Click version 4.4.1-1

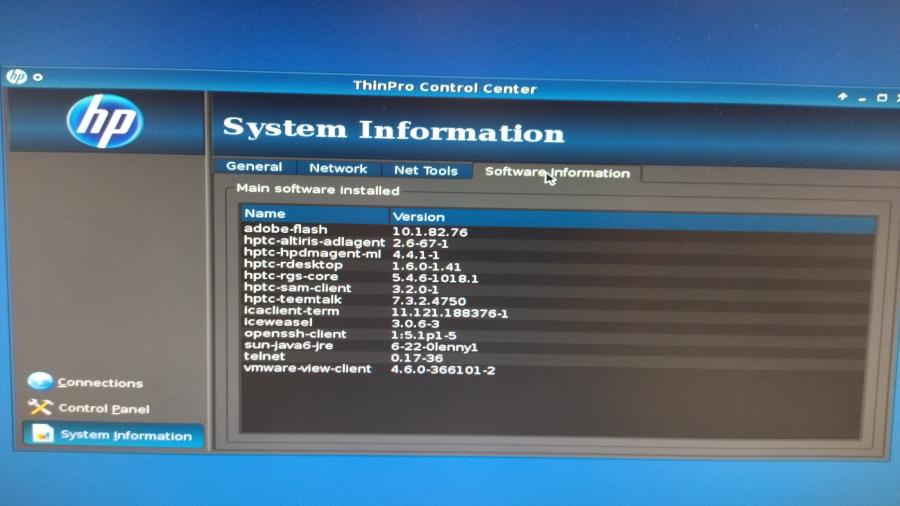tap(416, 255)
